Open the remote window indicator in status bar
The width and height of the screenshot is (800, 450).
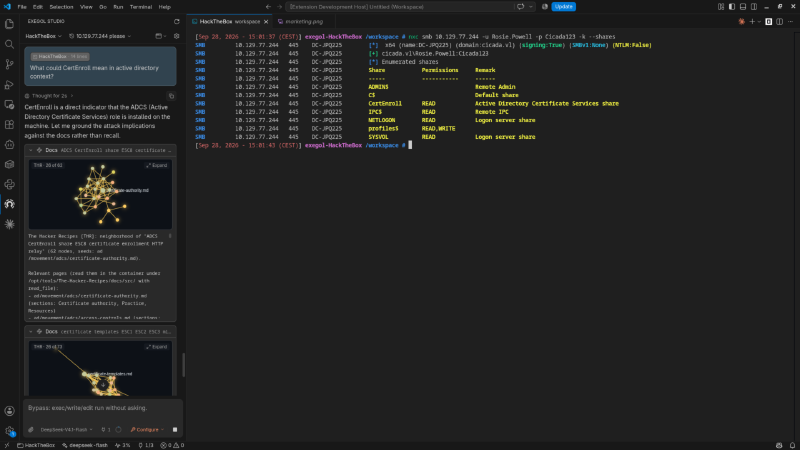[x=7, y=445]
